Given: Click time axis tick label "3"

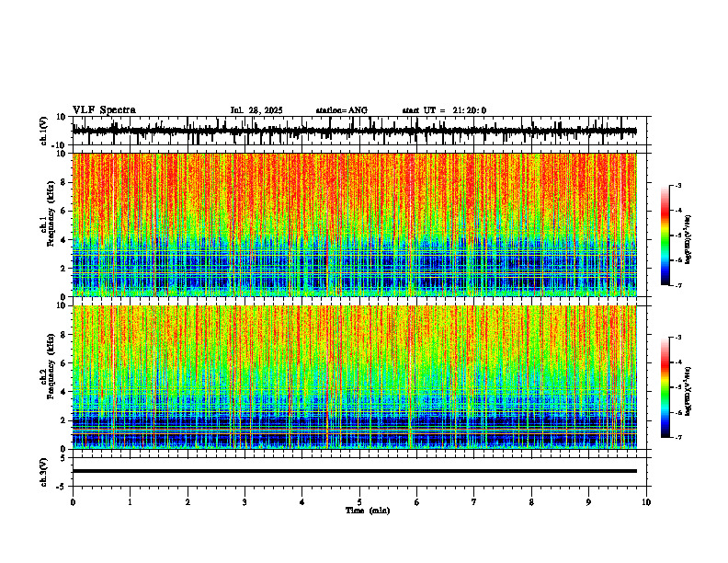Looking at the screenshot, I should tap(245, 502).
